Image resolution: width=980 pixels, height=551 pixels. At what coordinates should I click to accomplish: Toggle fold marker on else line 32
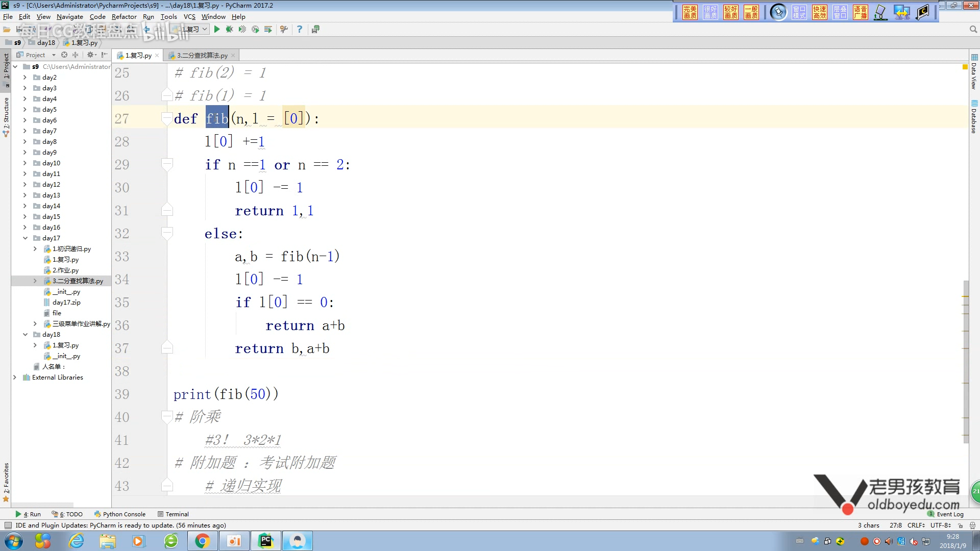click(166, 234)
